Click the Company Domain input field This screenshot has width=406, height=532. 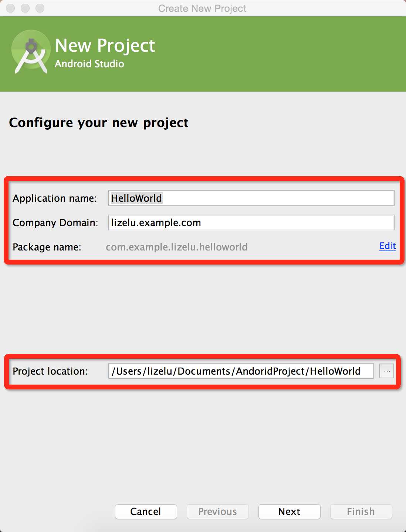pos(251,222)
